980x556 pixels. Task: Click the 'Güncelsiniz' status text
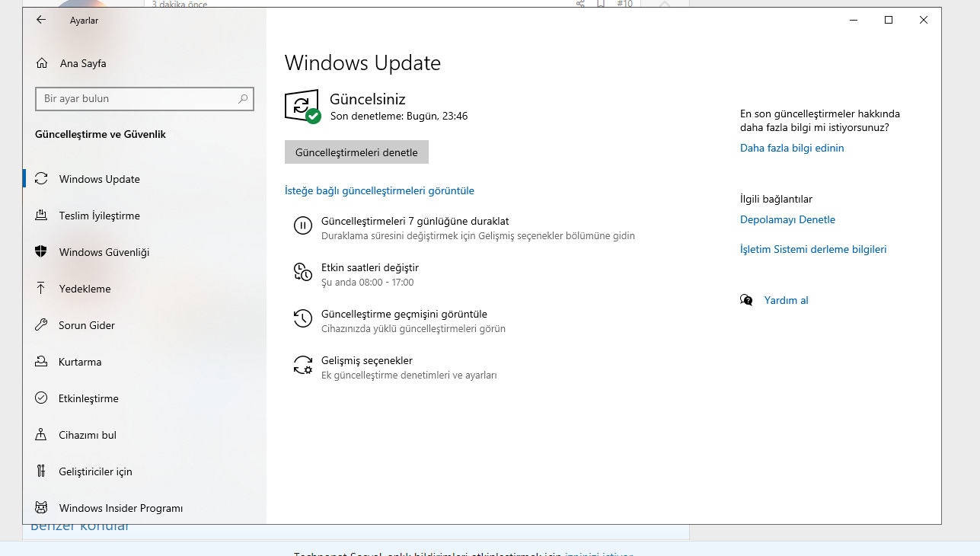click(368, 99)
